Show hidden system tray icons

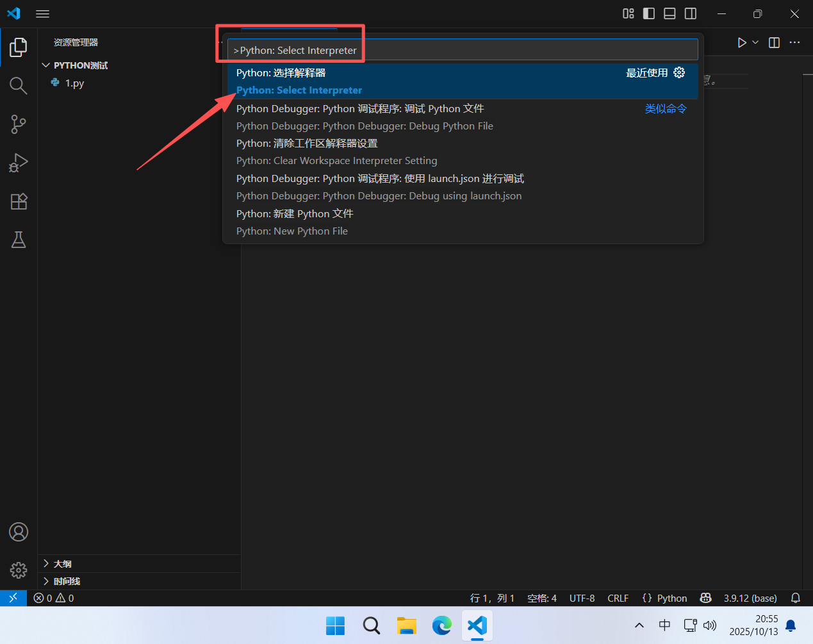(x=639, y=625)
